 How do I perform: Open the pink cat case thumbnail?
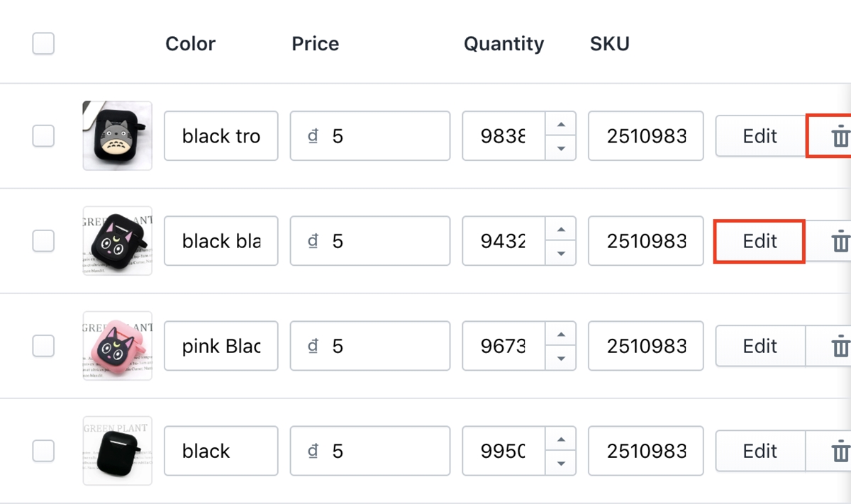117,346
